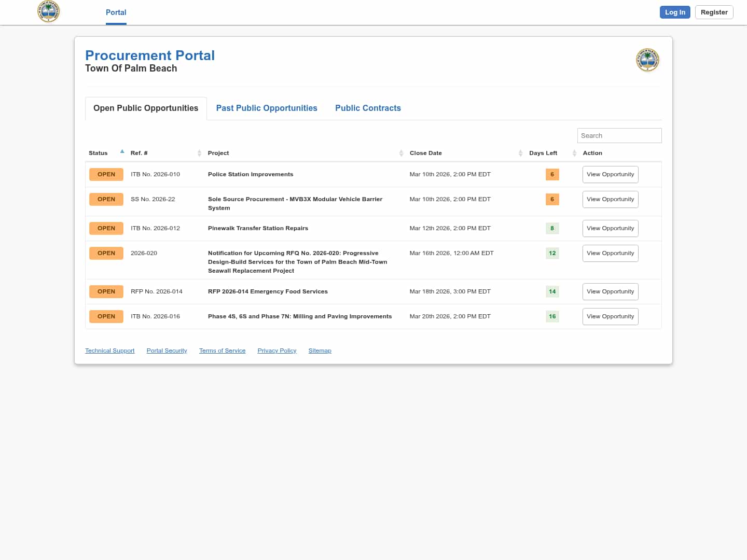
Task: Go to the Portal menu item
Action: (116, 12)
